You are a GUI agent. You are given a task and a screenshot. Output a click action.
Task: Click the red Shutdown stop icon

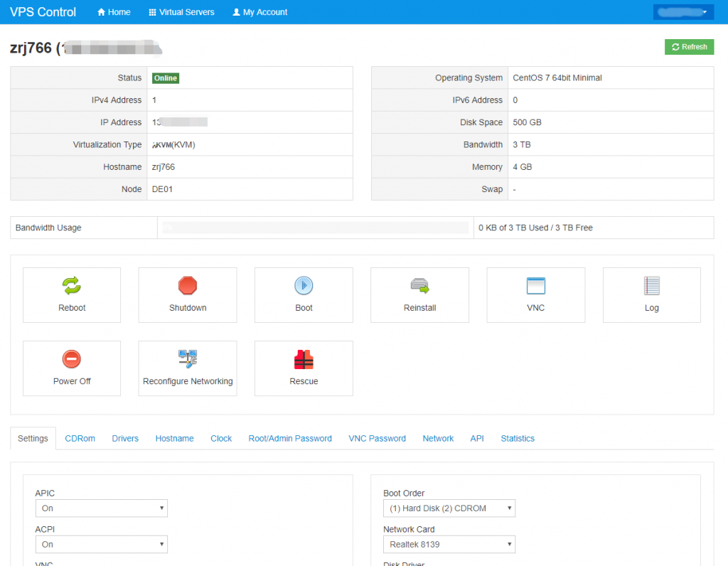coord(188,286)
